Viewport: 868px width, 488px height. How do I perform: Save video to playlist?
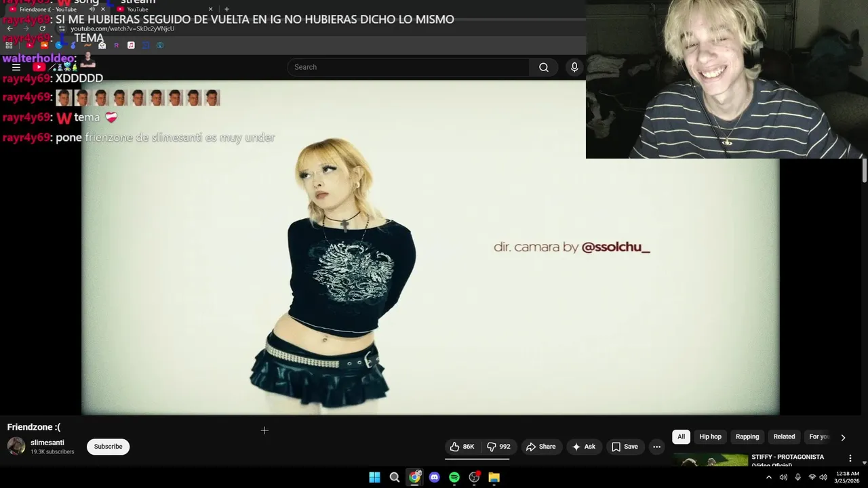(625, 447)
